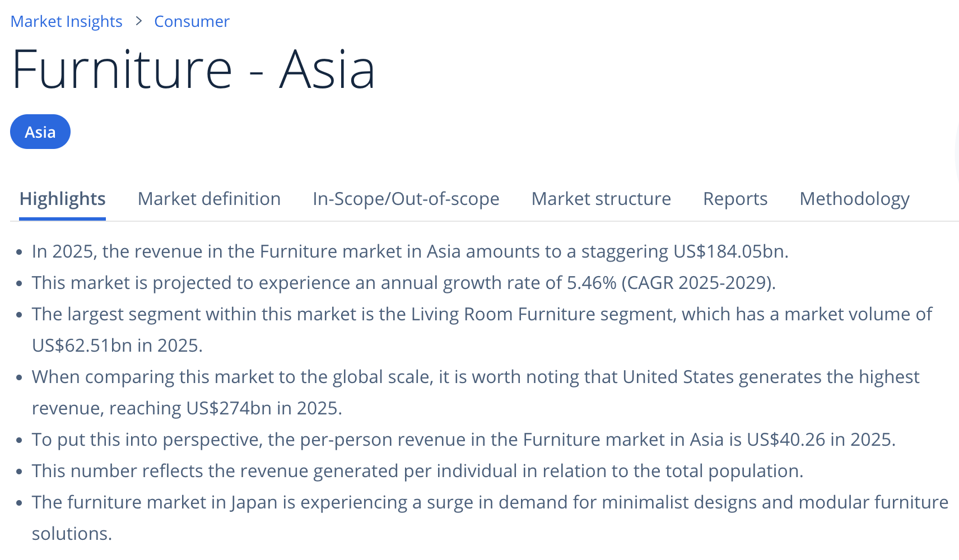Switch to the Market definition tab
This screenshot has width=959, height=560.
[209, 199]
